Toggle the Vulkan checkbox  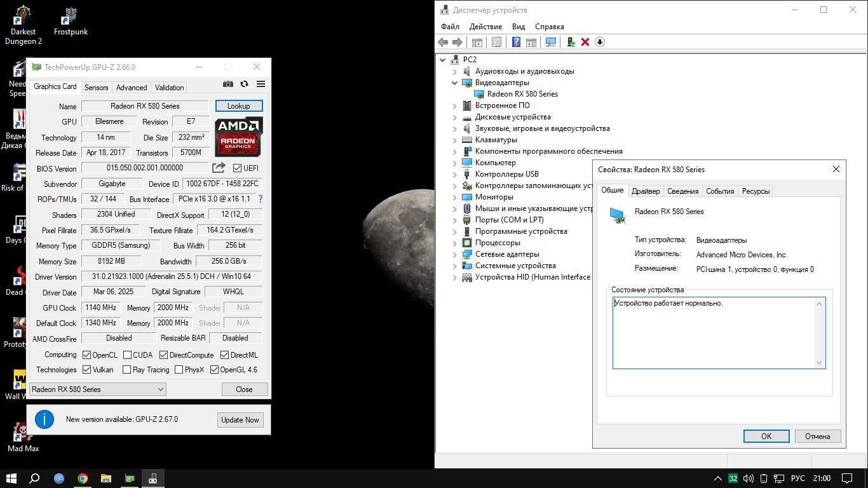[x=87, y=370]
